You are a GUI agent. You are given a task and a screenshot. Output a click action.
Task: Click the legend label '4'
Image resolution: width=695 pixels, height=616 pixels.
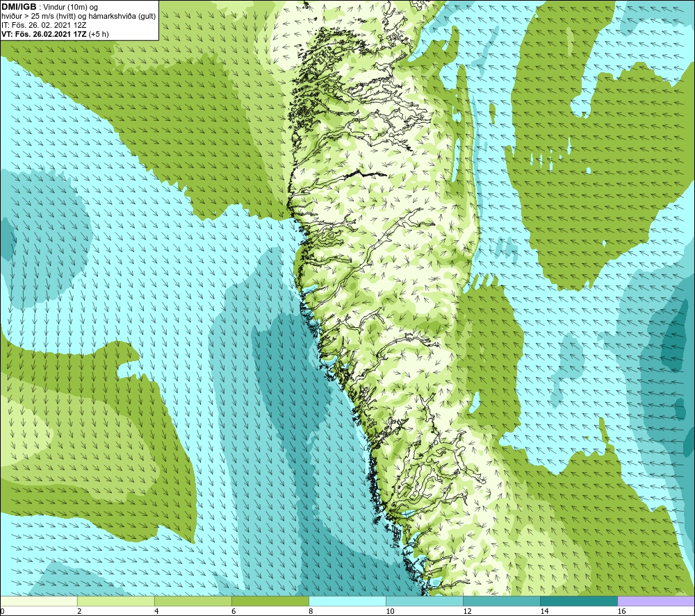pyautogui.click(x=156, y=611)
